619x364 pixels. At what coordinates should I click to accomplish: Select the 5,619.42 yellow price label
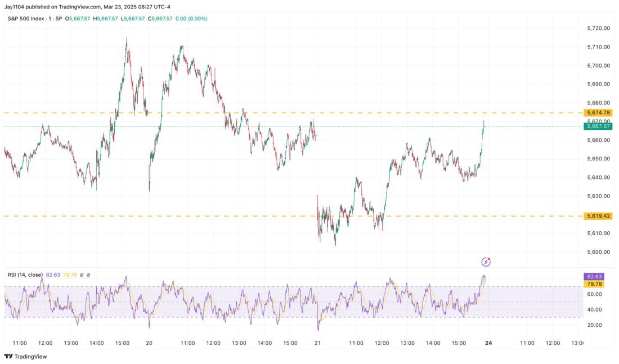point(598,216)
